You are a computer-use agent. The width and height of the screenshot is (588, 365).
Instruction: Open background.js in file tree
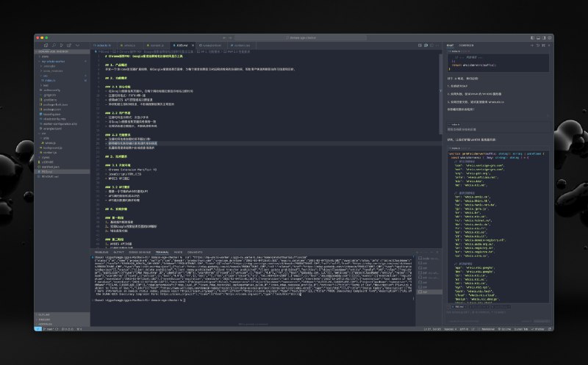pos(62,148)
